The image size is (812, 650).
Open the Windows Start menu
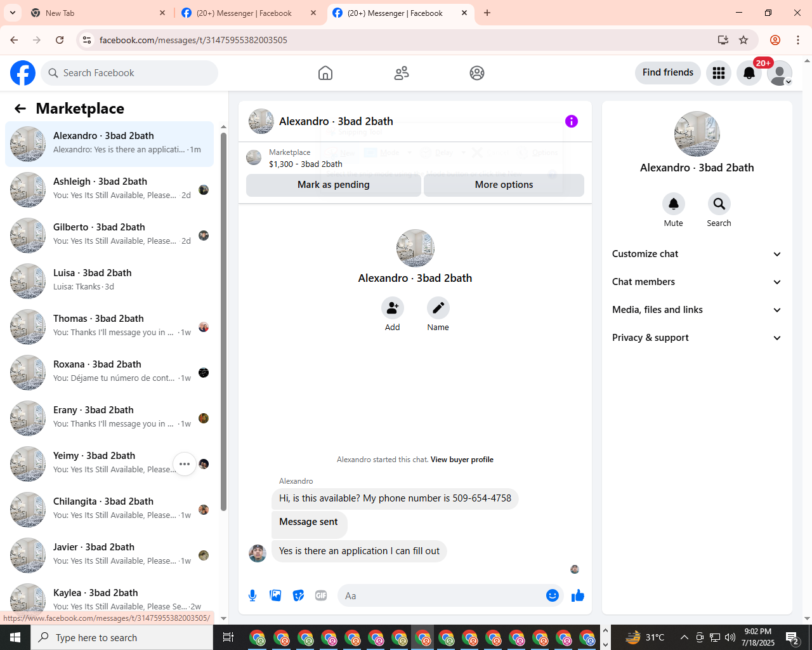pos(15,637)
